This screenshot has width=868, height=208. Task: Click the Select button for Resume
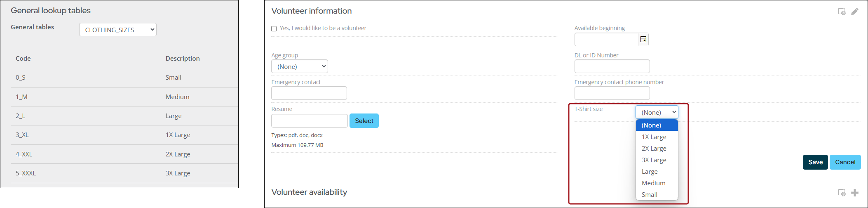(364, 121)
